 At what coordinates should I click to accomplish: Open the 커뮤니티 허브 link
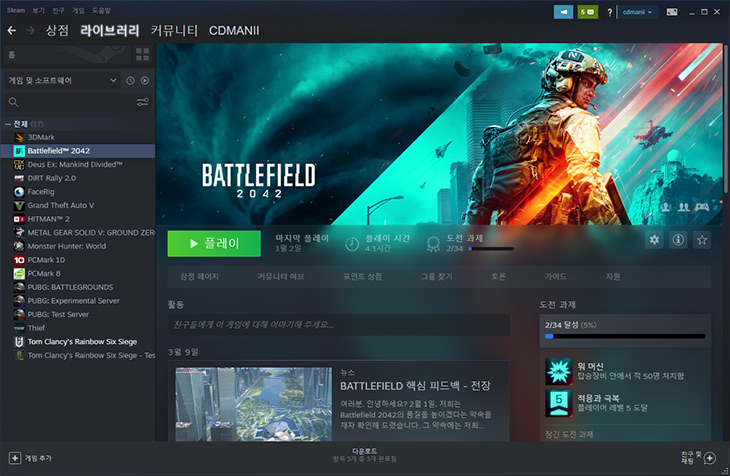click(281, 277)
